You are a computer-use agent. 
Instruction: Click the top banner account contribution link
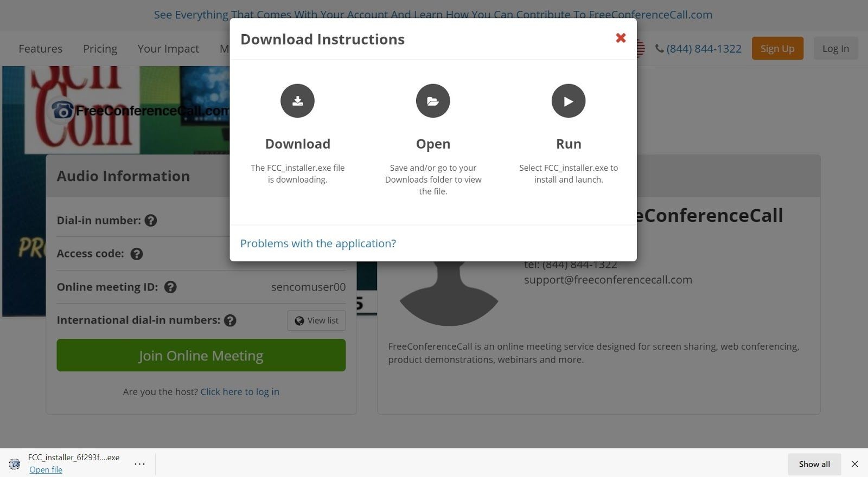point(433,15)
